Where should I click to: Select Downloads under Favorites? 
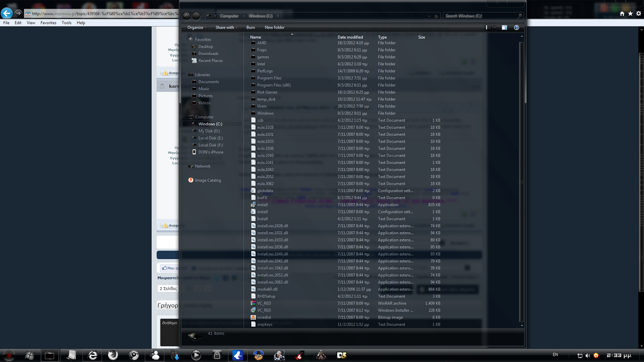(x=208, y=53)
